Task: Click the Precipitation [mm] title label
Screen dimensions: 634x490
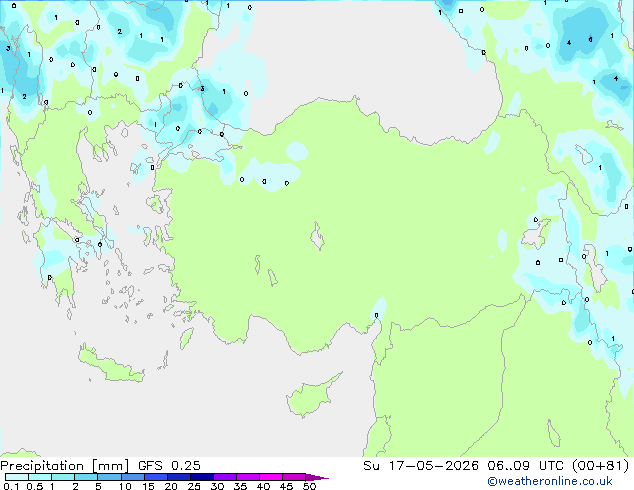Action: click(x=65, y=466)
